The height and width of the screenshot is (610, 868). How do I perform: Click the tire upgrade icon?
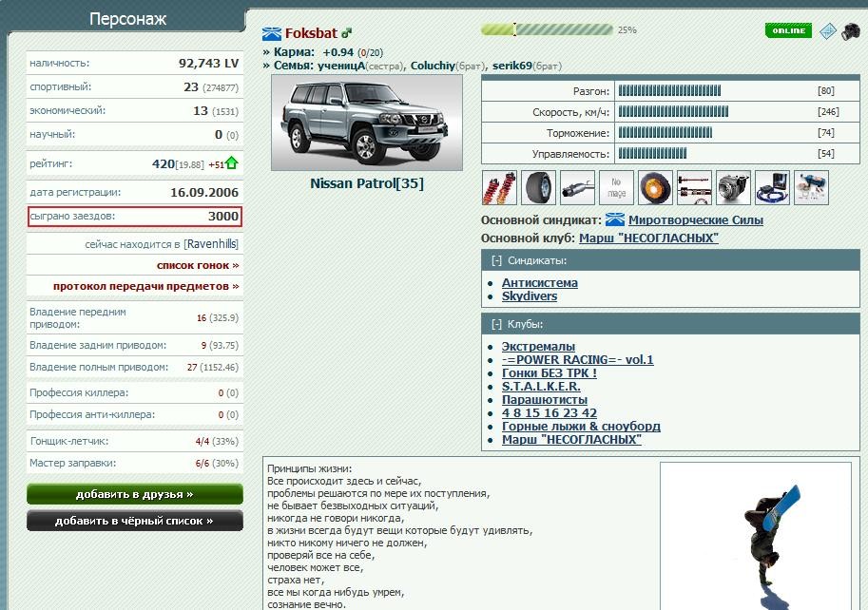539,188
